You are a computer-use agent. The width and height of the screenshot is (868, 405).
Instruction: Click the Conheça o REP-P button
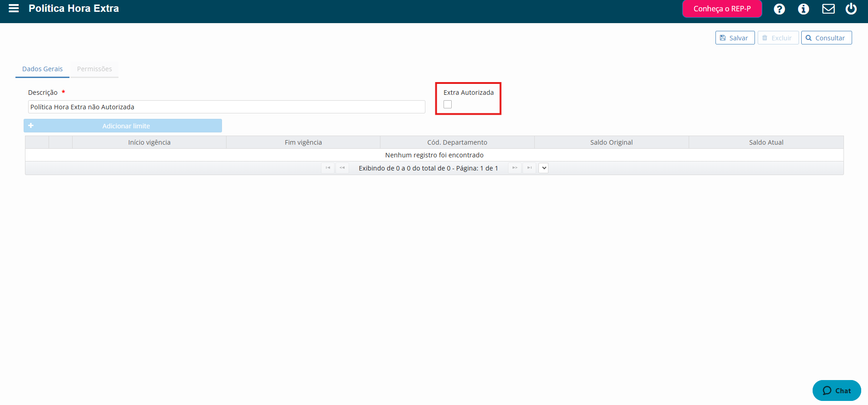point(722,9)
